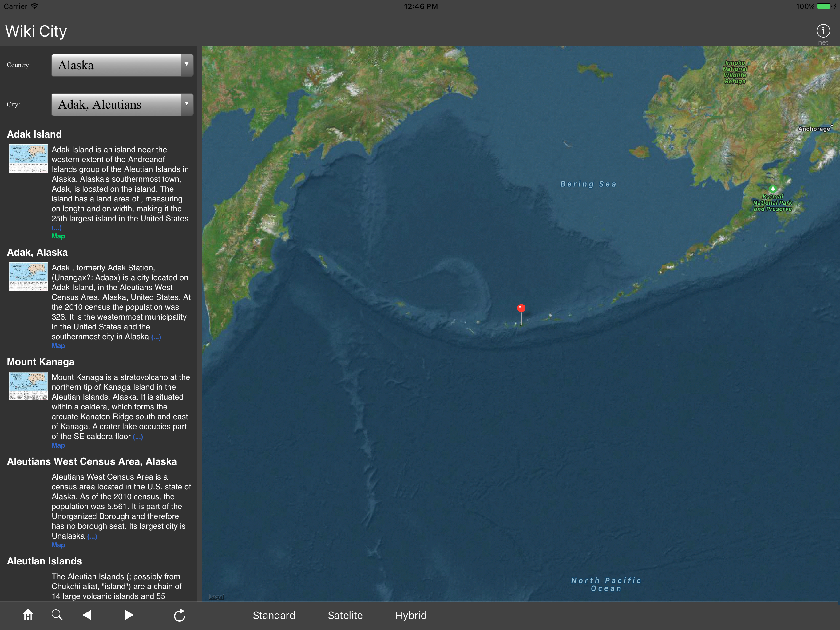Click the City dropdown arrow button

pyautogui.click(x=186, y=104)
